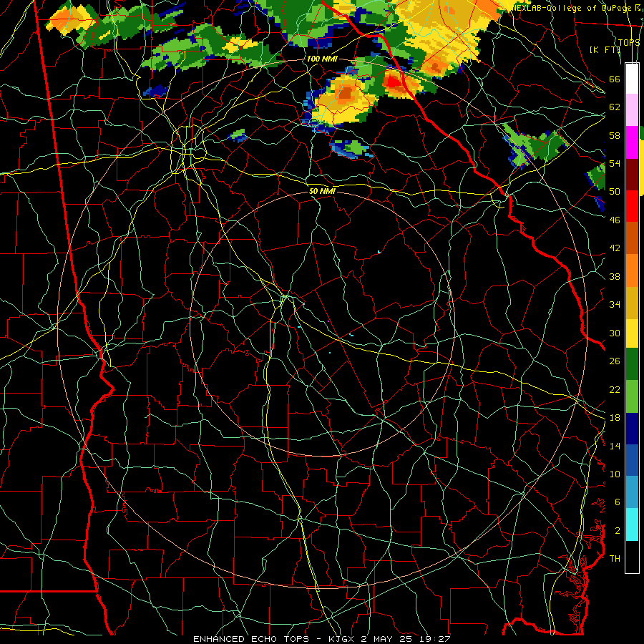
Task: Click the '10' legend value
Action: [615, 474]
